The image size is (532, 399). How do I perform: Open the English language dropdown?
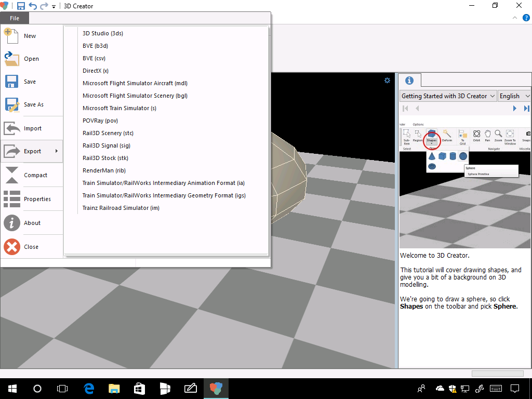(514, 96)
